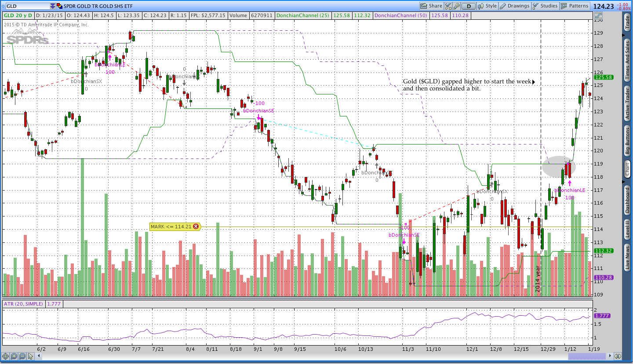Click the zoom out magnifier icon
Screen dimensions: 633x364
point(22,356)
